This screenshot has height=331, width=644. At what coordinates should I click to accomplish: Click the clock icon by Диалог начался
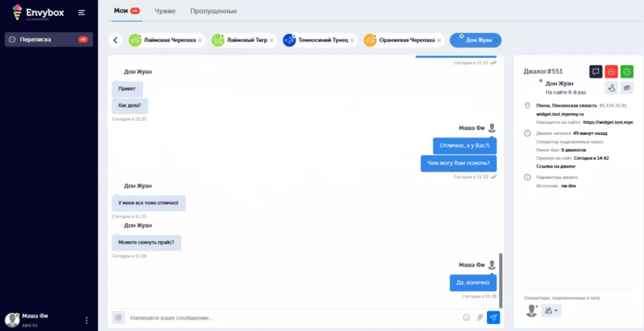(x=527, y=133)
